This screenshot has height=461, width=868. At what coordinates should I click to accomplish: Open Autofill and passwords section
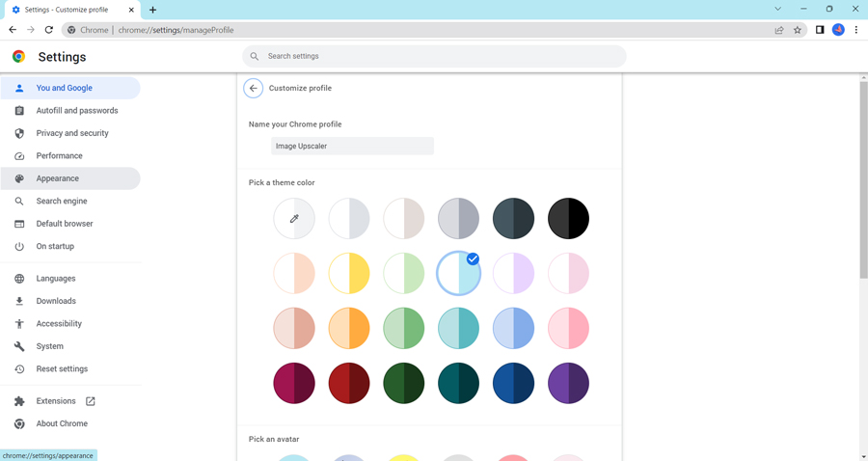(x=70, y=111)
